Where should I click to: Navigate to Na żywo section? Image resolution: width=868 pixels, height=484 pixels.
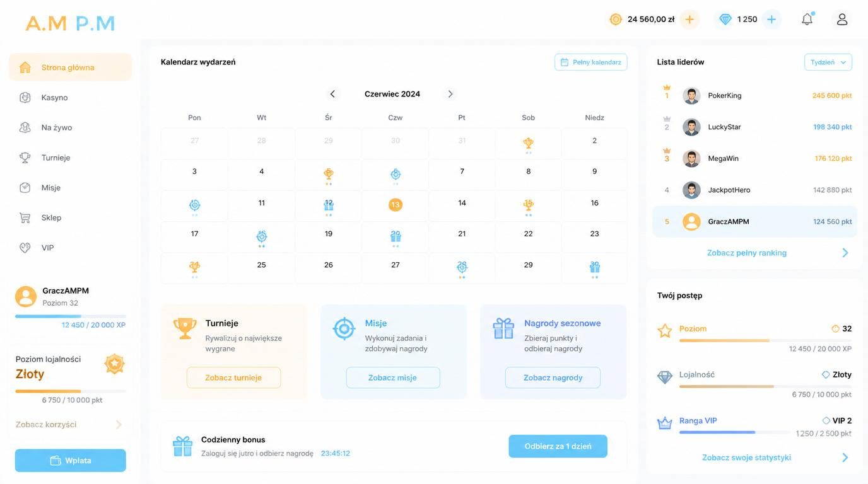(70, 127)
